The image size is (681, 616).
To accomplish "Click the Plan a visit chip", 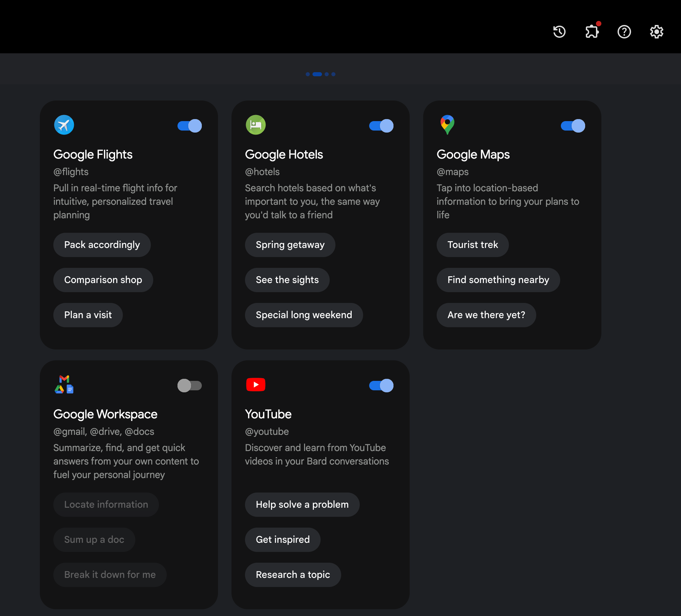I will (x=88, y=315).
